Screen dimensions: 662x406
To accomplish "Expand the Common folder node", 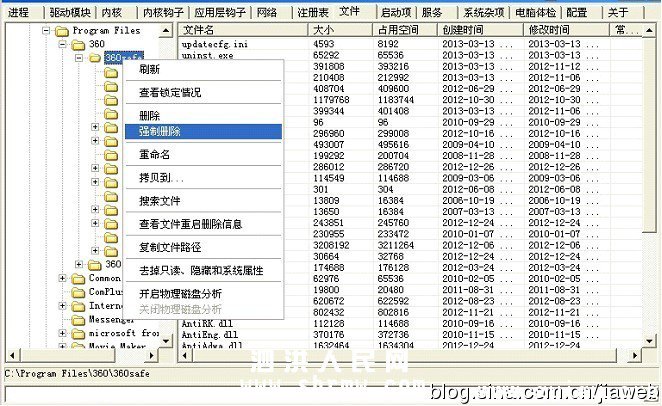I will [62, 278].
